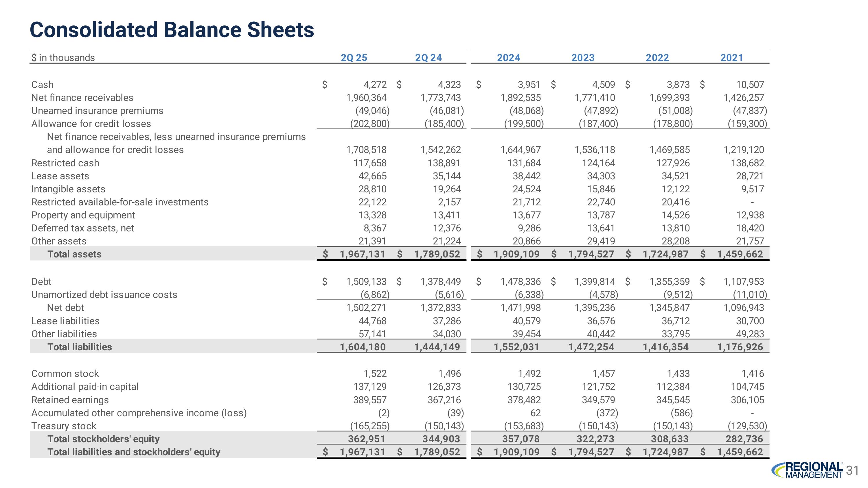Click the Consolidated Balance Sheets title

(172, 30)
